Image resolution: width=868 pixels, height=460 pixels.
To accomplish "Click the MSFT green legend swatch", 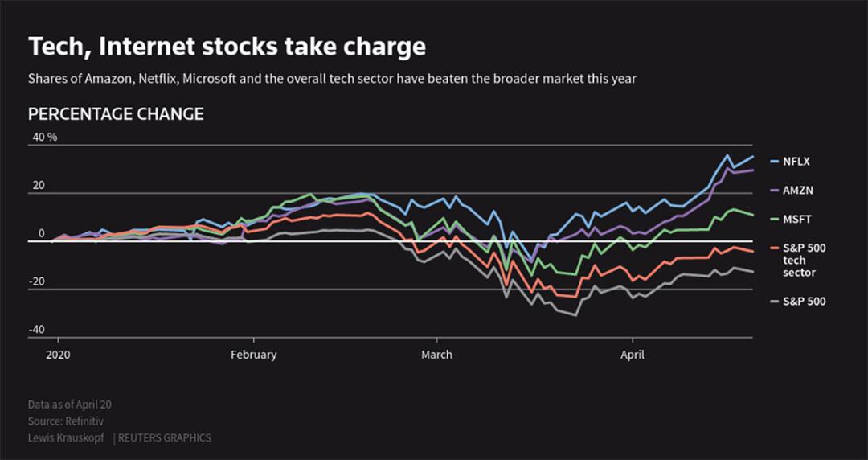I will coord(775,220).
